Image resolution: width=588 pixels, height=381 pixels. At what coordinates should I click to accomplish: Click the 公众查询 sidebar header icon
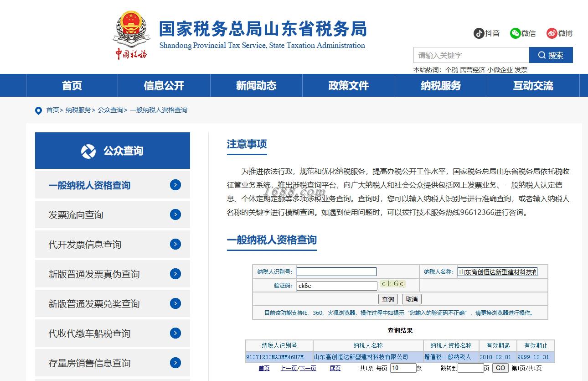point(88,151)
